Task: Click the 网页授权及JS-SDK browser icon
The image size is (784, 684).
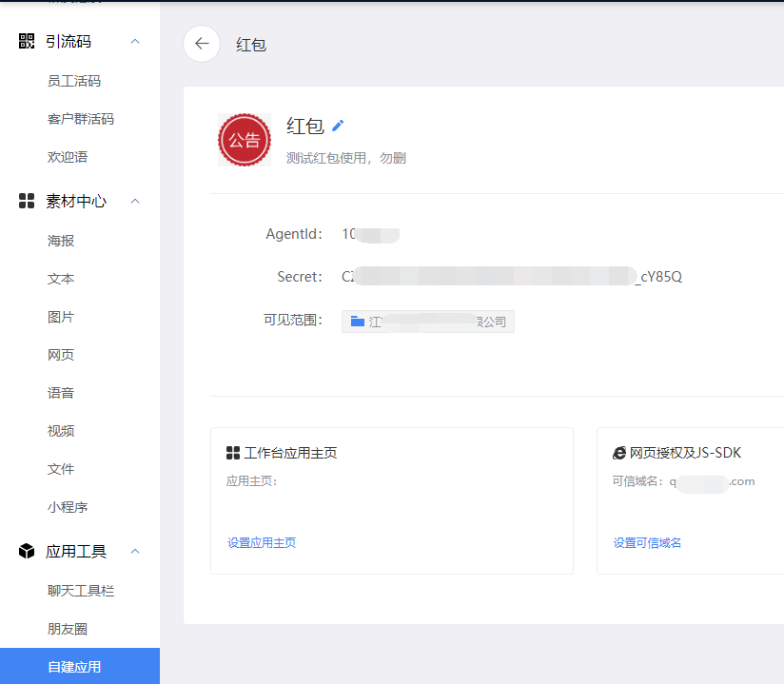Action: [x=619, y=453]
